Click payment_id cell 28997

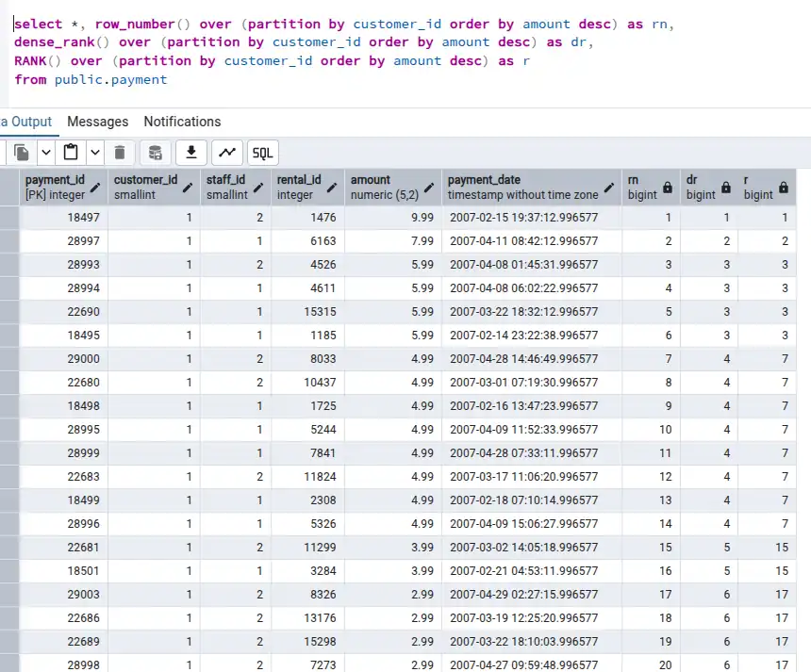pos(63,241)
